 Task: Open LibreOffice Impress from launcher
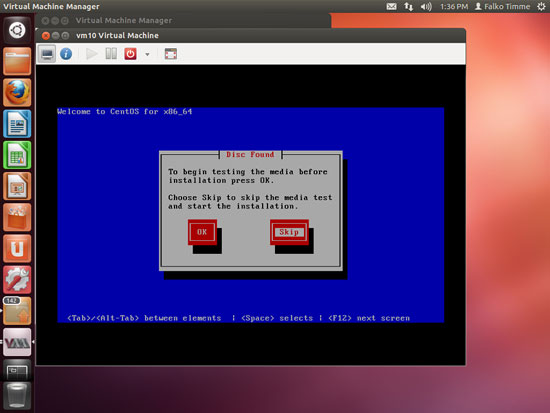[x=17, y=186]
